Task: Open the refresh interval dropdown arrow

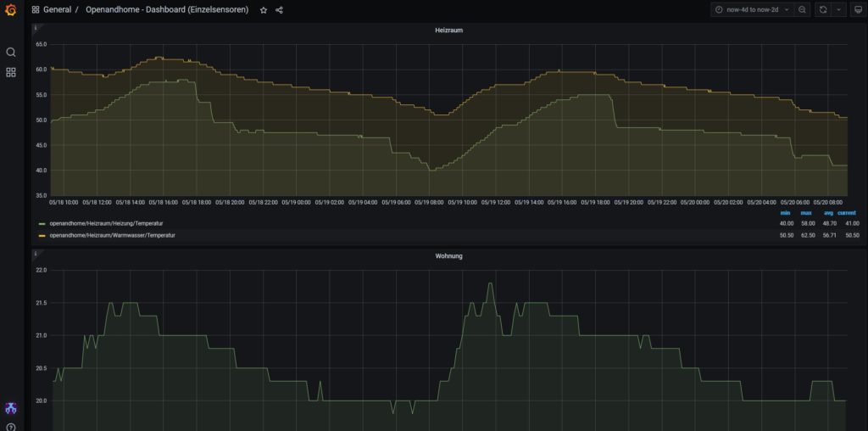Action: click(x=838, y=10)
